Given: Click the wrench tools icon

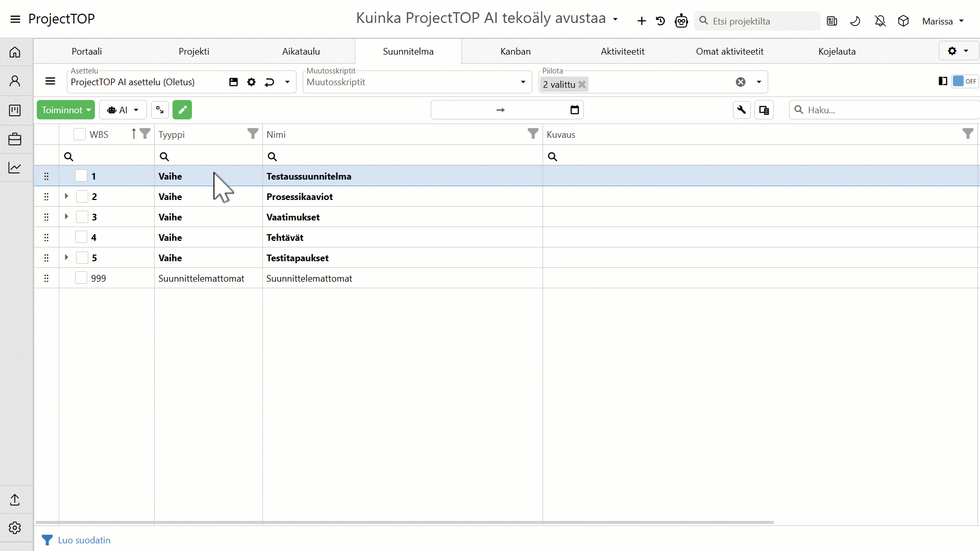Looking at the screenshot, I should (742, 110).
